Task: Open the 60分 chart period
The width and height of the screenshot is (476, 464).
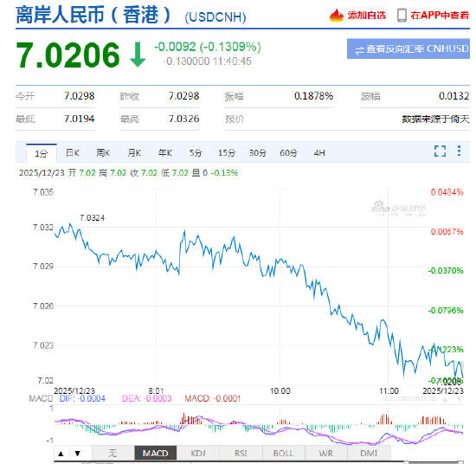Action: (288, 152)
